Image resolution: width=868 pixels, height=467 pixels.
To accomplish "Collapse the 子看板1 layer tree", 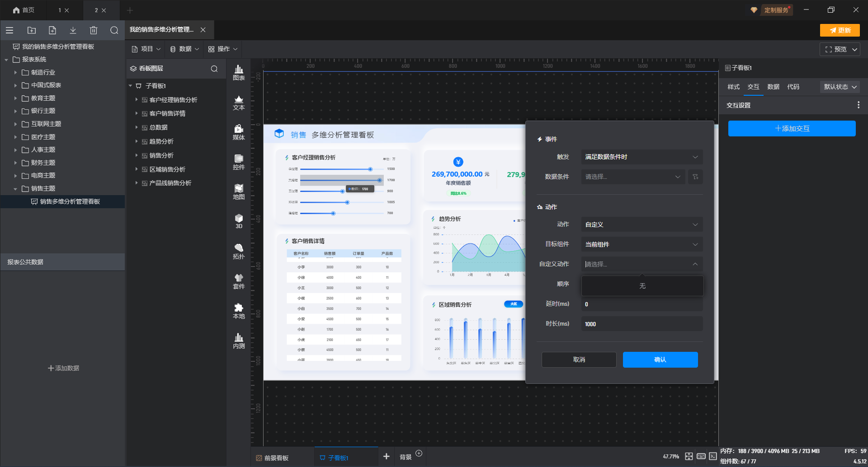I will [131, 86].
